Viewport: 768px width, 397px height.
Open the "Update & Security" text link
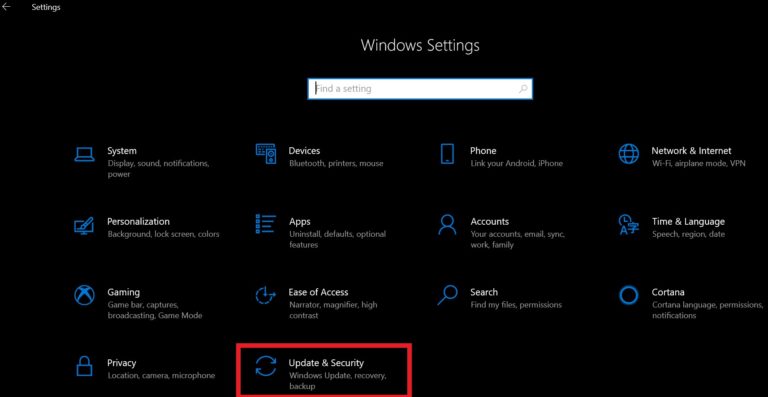click(x=326, y=363)
